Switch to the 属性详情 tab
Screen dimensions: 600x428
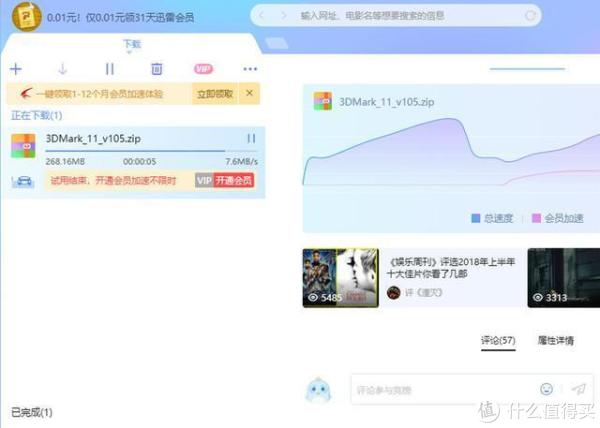click(556, 341)
